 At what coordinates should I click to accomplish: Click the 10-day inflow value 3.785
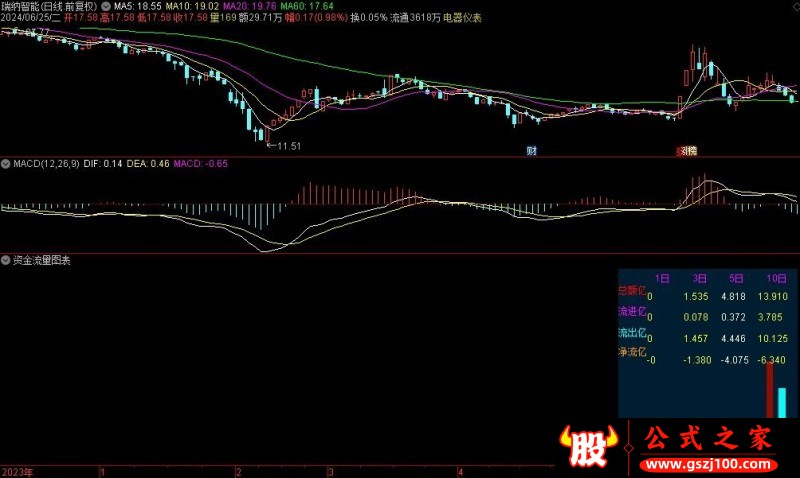770,317
